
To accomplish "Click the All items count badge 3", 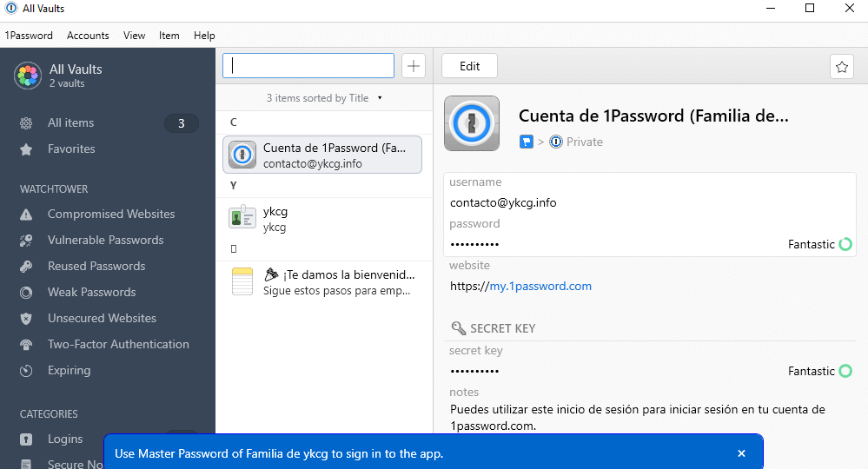I will [181, 123].
